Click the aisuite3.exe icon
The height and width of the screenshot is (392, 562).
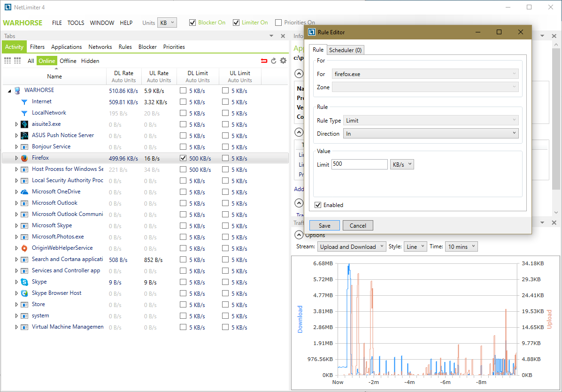[24, 124]
